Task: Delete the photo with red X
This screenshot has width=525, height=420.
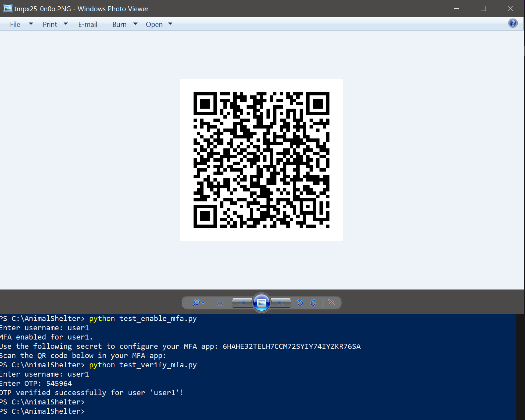Action: tap(331, 302)
